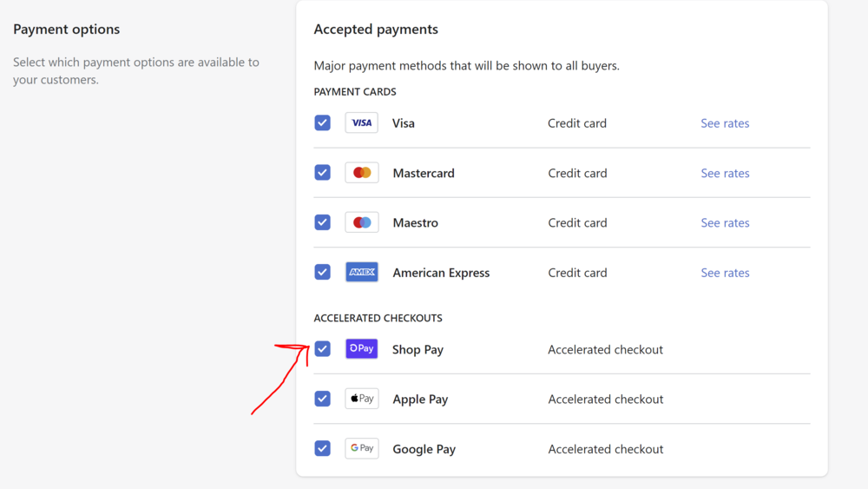This screenshot has height=489, width=868.
Task: Click Accelerated checkout text in Shop Pay row
Action: pyautogui.click(x=606, y=349)
